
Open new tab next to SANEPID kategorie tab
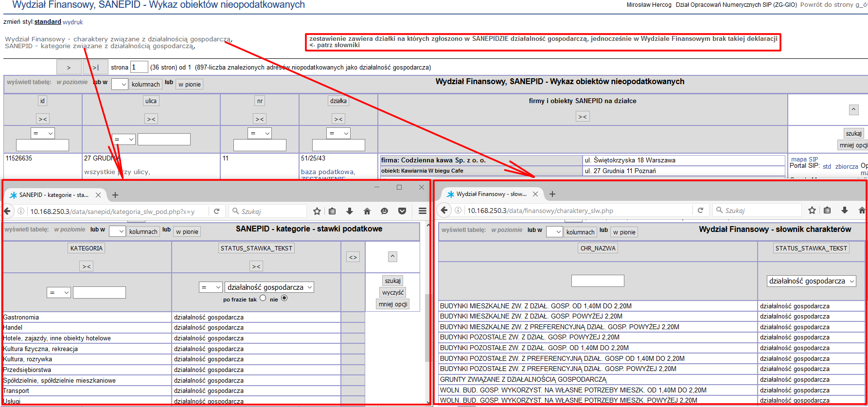pos(115,195)
